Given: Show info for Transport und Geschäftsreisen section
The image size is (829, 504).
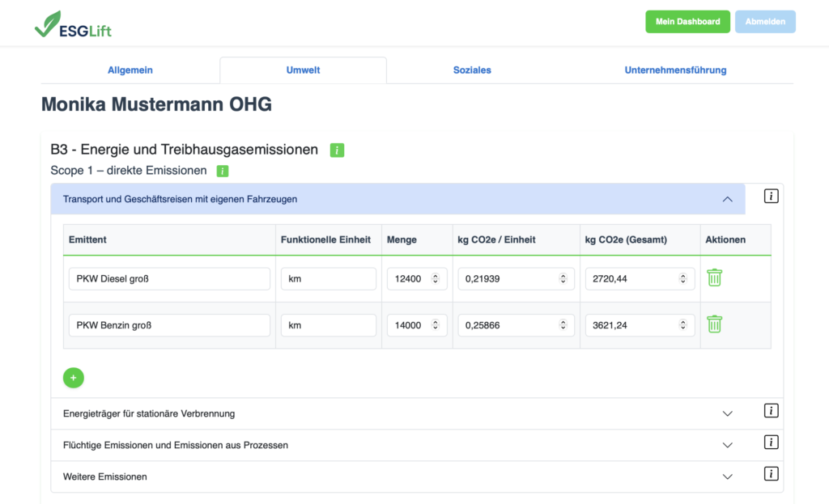Looking at the screenshot, I should click(x=771, y=196).
